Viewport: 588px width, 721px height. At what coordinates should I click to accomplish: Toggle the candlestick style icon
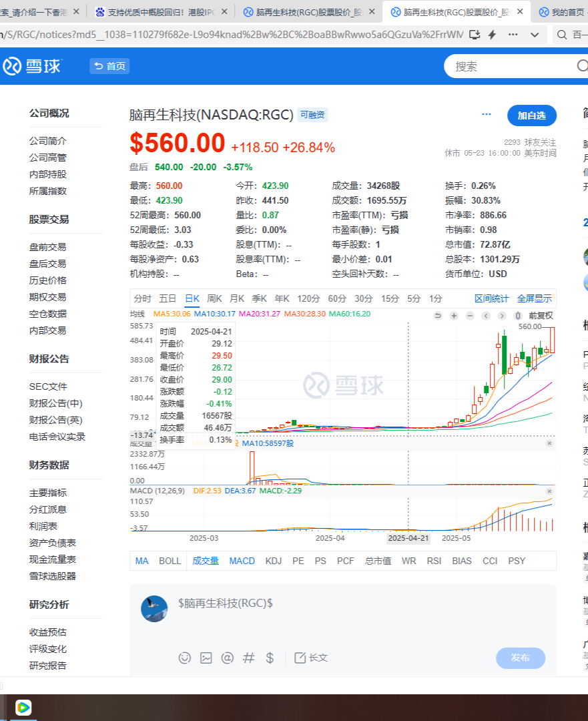(518, 315)
